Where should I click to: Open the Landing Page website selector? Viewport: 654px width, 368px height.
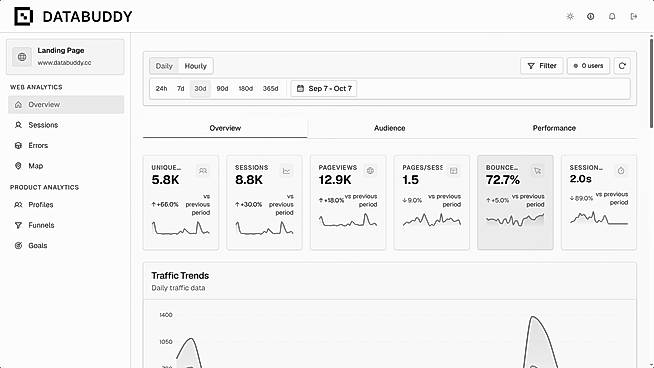[x=65, y=57]
